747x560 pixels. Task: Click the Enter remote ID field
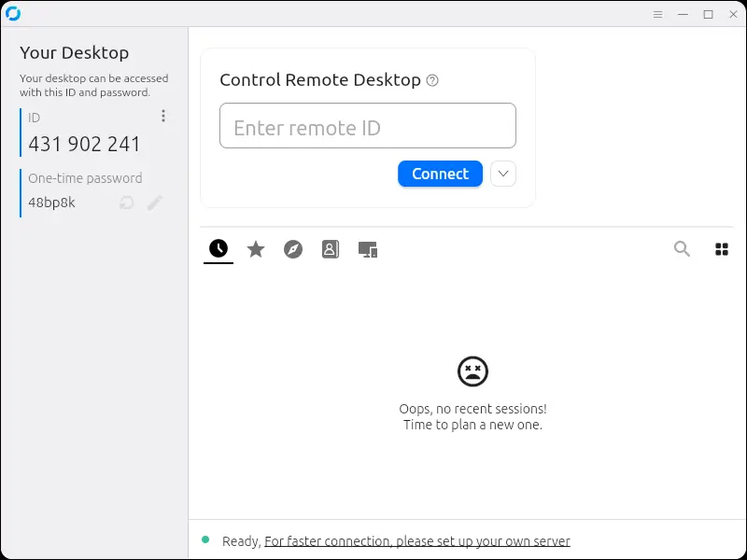tap(367, 125)
